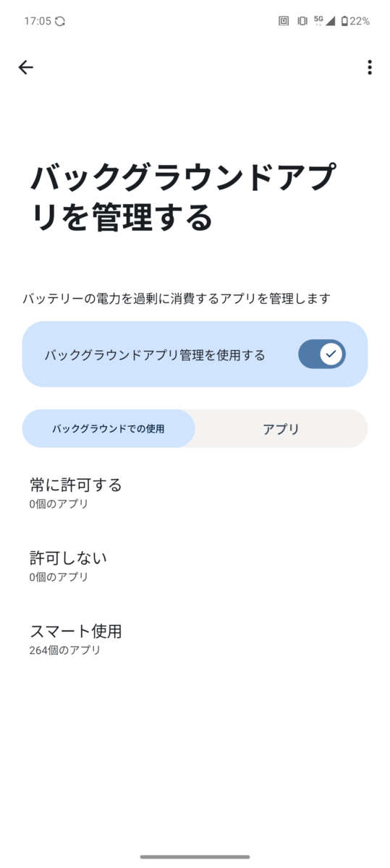Tap the sync icon in status bar
The image size is (390, 868).
coord(60,21)
